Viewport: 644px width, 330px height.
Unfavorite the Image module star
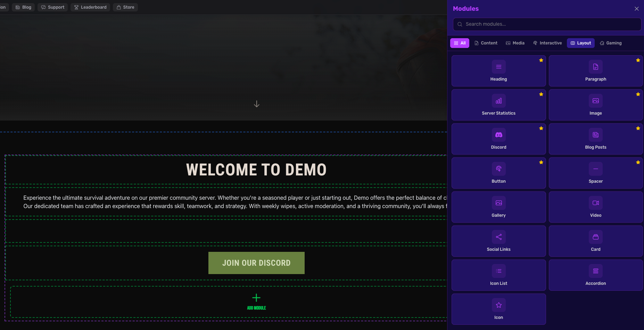[x=638, y=94]
